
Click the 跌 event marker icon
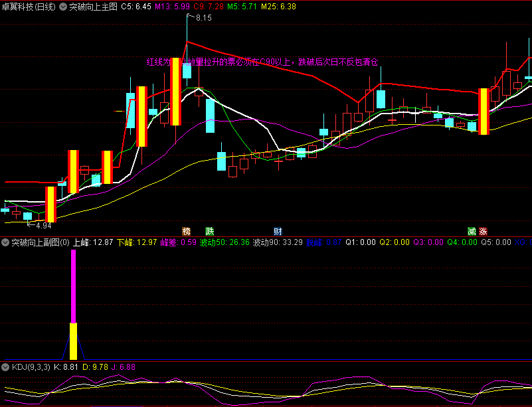[x=210, y=232]
